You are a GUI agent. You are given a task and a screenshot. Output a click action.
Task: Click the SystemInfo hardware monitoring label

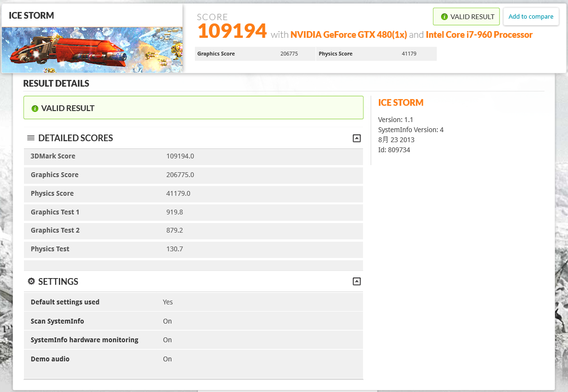tap(84, 340)
